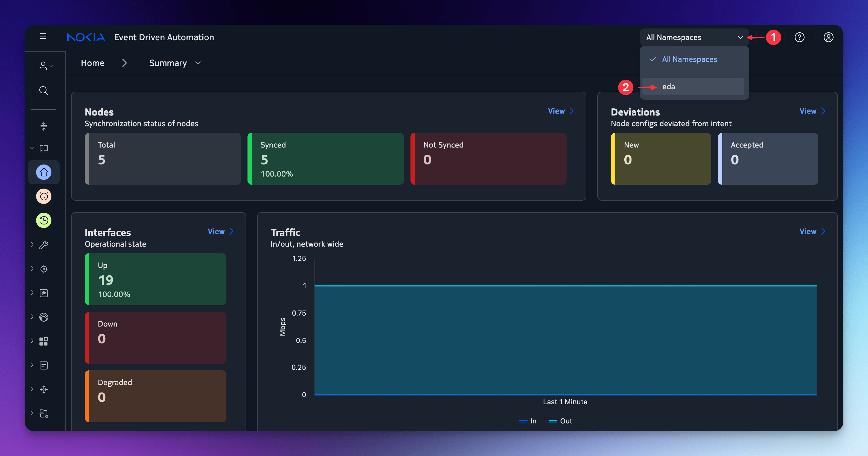The height and width of the screenshot is (456, 868).
Task: Click the sidebar search magnifier icon
Action: (x=43, y=90)
